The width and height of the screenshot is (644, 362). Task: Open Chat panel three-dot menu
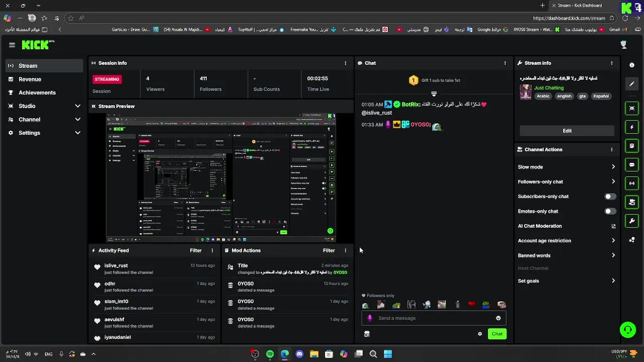(x=505, y=63)
